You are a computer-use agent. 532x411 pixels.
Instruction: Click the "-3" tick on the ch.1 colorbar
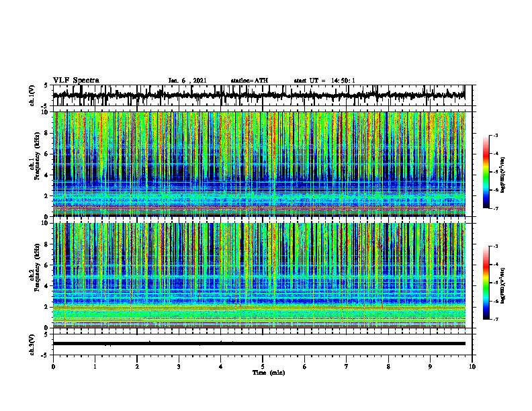[496, 136]
